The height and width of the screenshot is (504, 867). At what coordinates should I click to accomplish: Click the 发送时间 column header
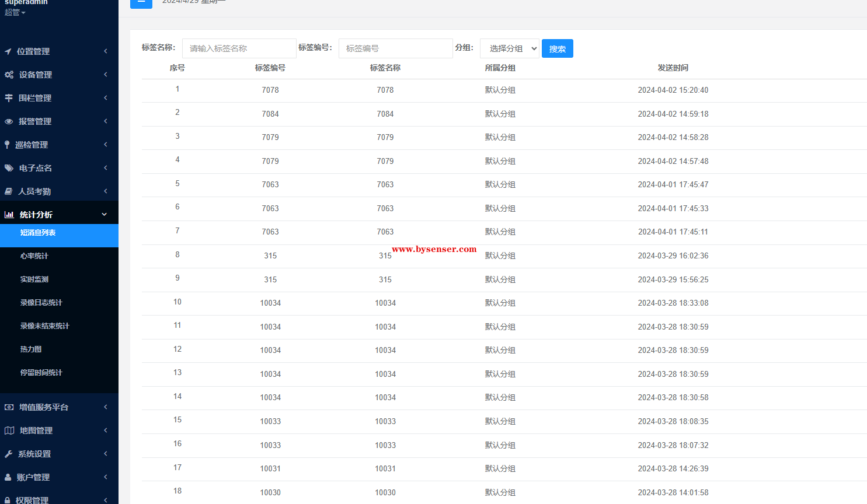(x=673, y=68)
